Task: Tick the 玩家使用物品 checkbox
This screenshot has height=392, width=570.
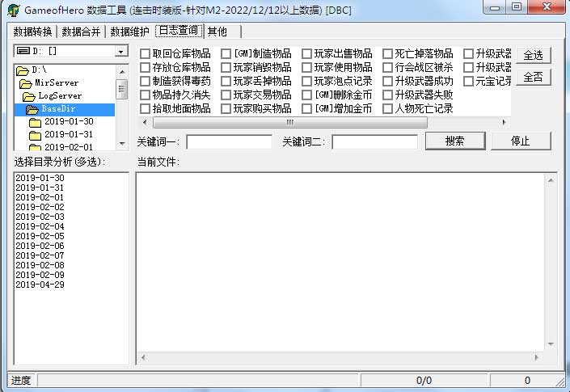Action: tap(306, 68)
